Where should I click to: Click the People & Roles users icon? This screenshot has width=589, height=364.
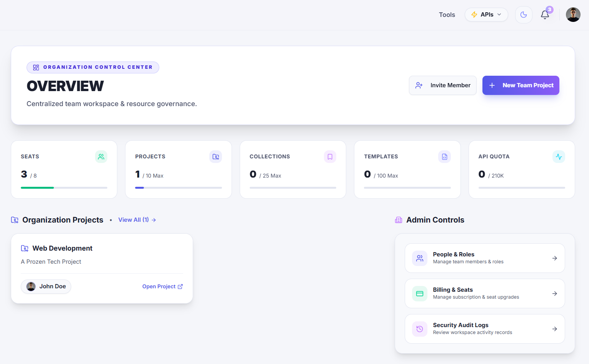[420, 258]
